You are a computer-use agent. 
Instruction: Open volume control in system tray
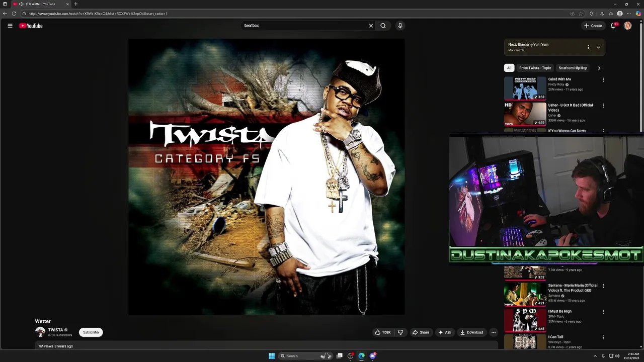point(617,356)
